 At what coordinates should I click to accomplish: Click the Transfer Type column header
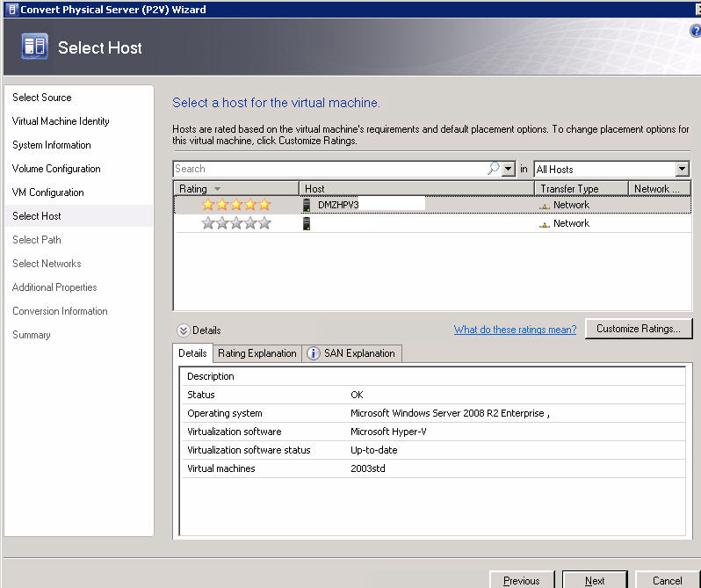(582, 189)
